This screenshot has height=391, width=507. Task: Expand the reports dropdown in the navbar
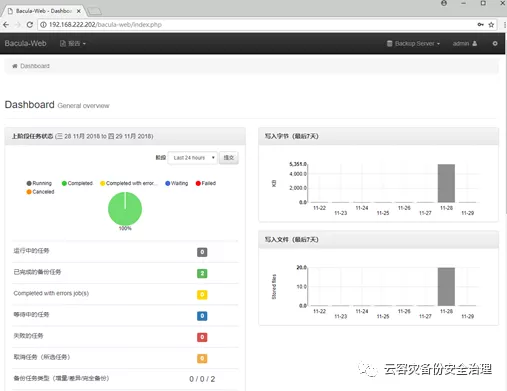pyautogui.click(x=73, y=44)
